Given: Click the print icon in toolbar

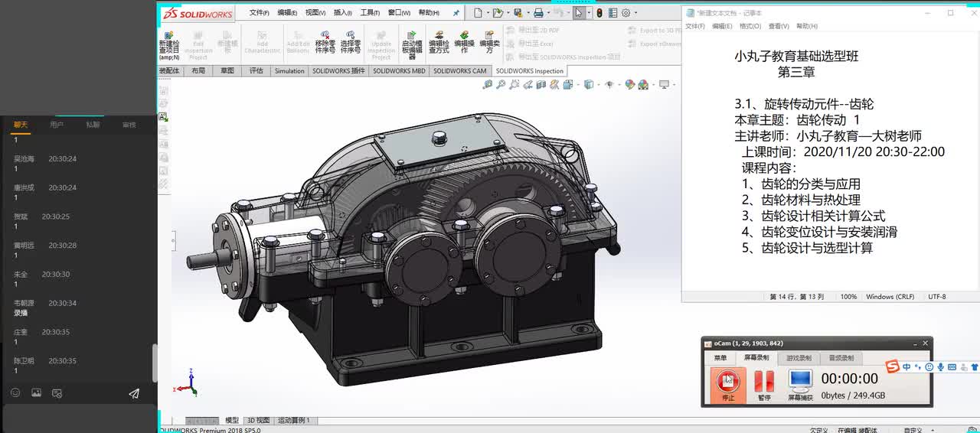Looking at the screenshot, I should 538,13.
